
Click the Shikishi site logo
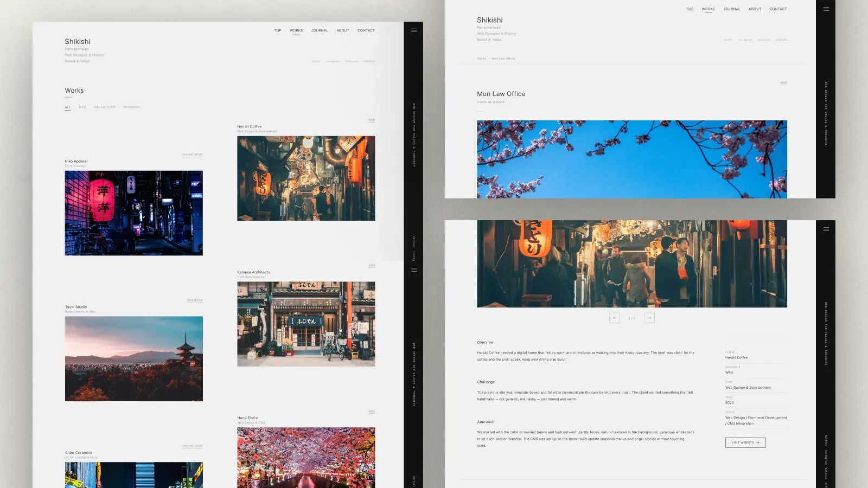point(77,41)
